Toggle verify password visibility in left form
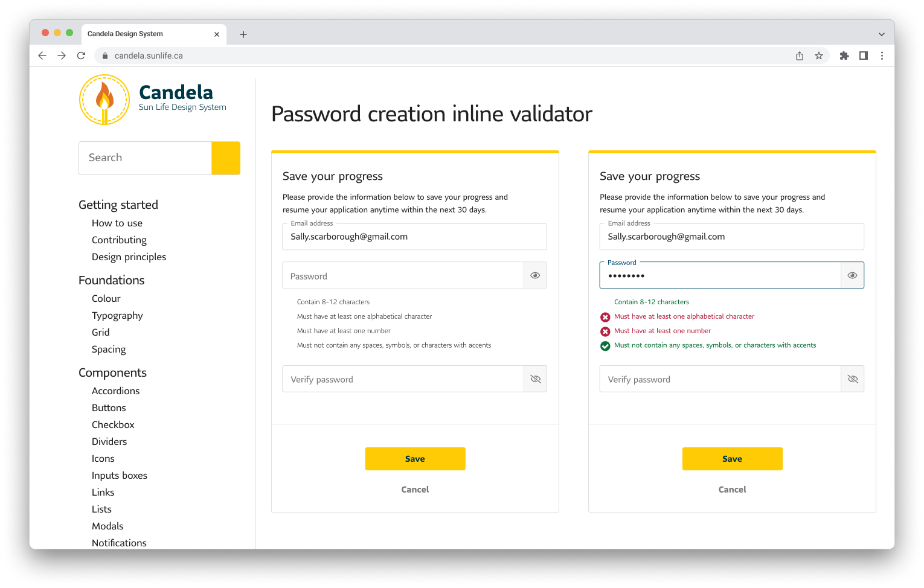The width and height of the screenshot is (924, 588). 535,379
